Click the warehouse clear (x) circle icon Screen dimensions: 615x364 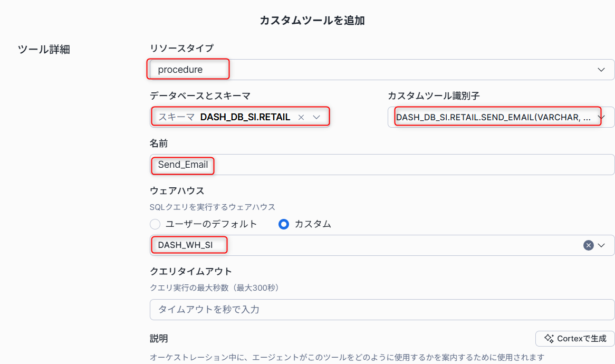[x=588, y=245]
